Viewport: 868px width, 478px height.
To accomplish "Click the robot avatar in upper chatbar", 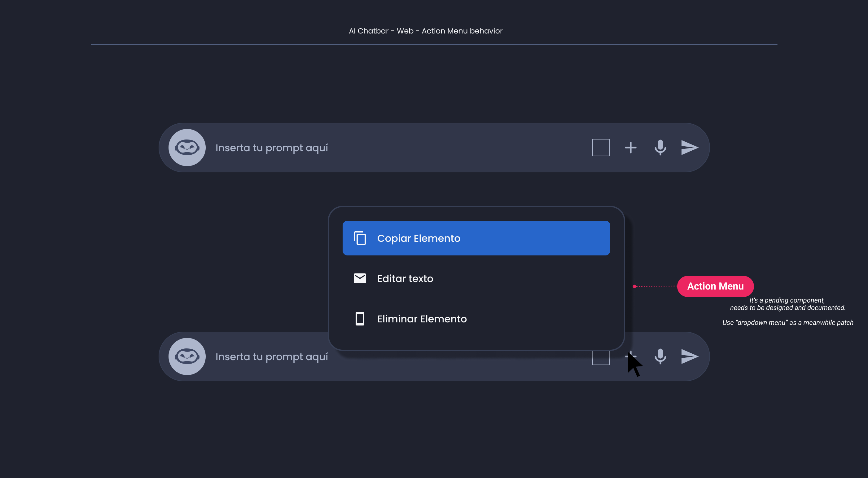I will [187, 147].
